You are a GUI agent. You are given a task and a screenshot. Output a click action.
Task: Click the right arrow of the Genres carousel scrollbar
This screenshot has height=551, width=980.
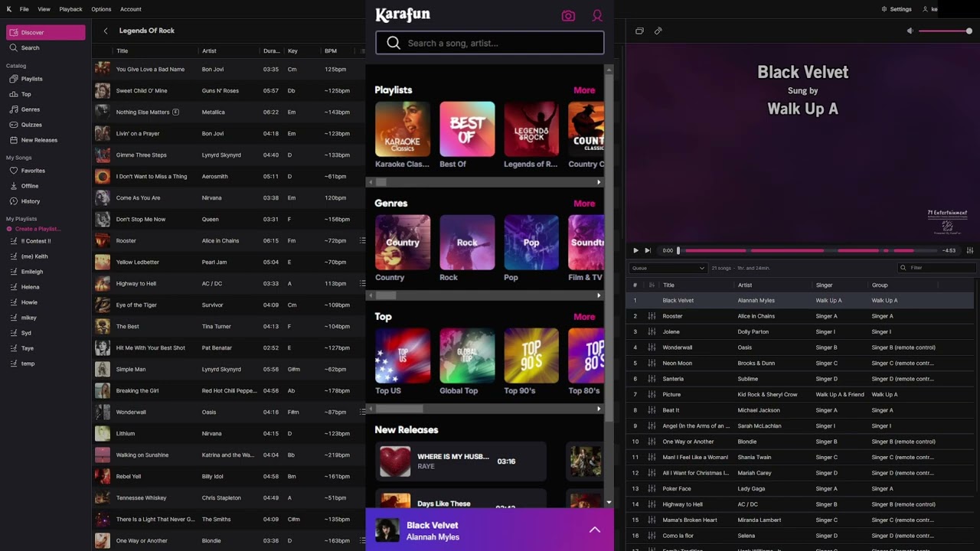point(599,295)
